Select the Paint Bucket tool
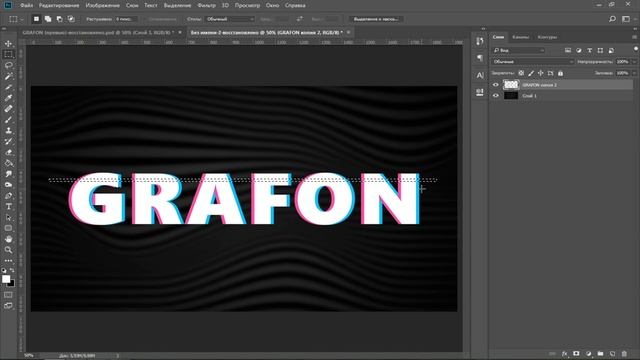The image size is (640, 360). coord(8,163)
